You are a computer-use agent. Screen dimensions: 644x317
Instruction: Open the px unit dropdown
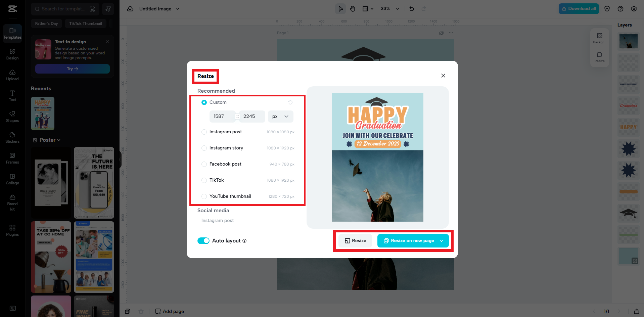pos(281,117)
